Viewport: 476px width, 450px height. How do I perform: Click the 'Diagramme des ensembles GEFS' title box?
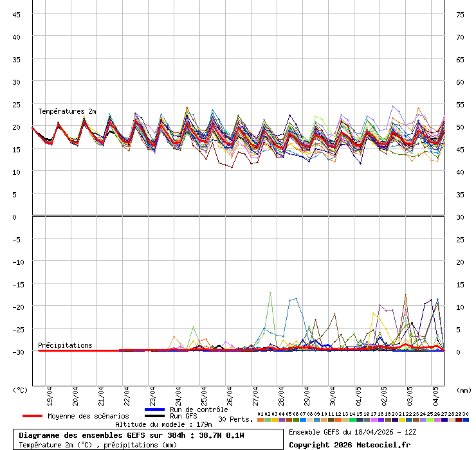(x=148, y=440)
